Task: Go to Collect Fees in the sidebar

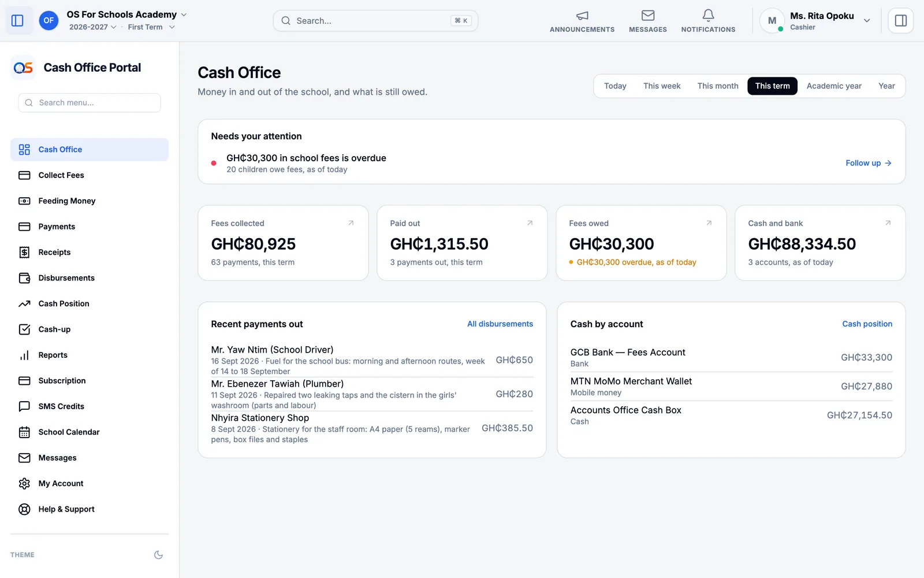Action: 90,175
